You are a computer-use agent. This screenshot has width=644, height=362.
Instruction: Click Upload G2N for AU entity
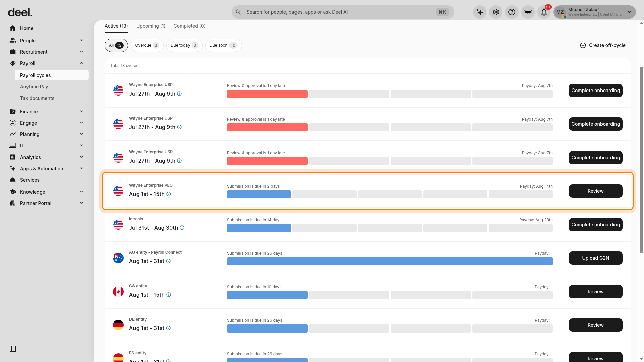[595, 258]
